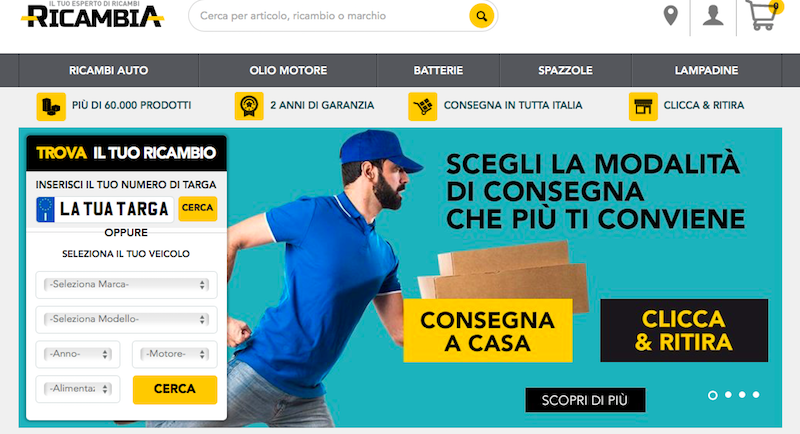
Task: Open the Ricambi Auto menu
Action: (x=109, y=70)
